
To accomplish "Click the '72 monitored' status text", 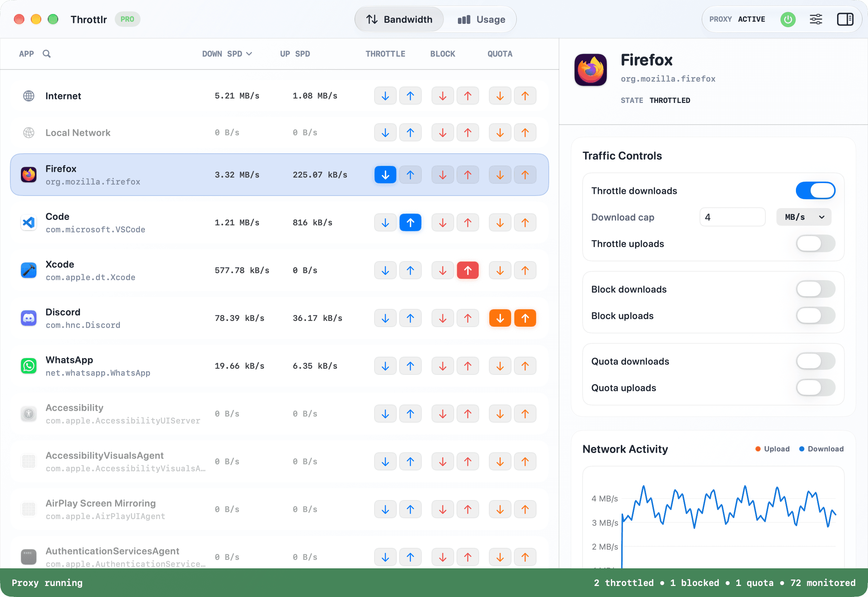I will (x=823, y=583).
